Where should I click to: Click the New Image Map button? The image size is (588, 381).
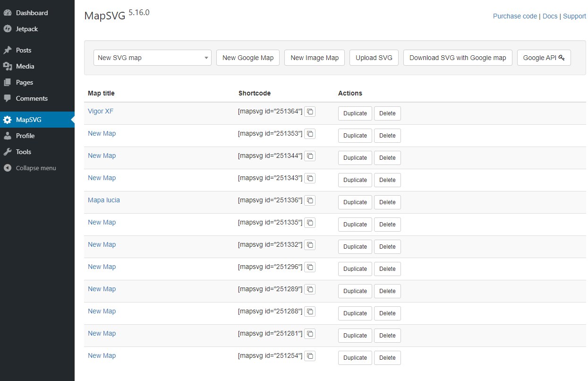click(x=315, y=58)
